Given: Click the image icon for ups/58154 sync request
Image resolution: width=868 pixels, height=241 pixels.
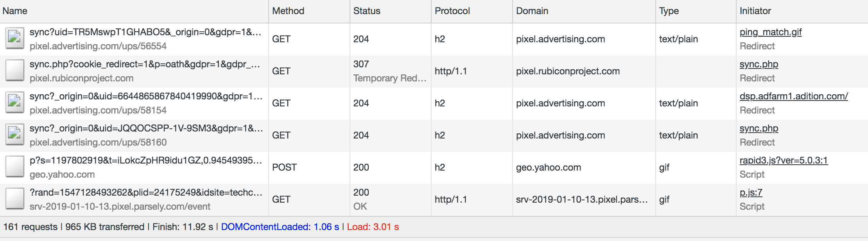Looking at the screenshot, I should [15, 103].
